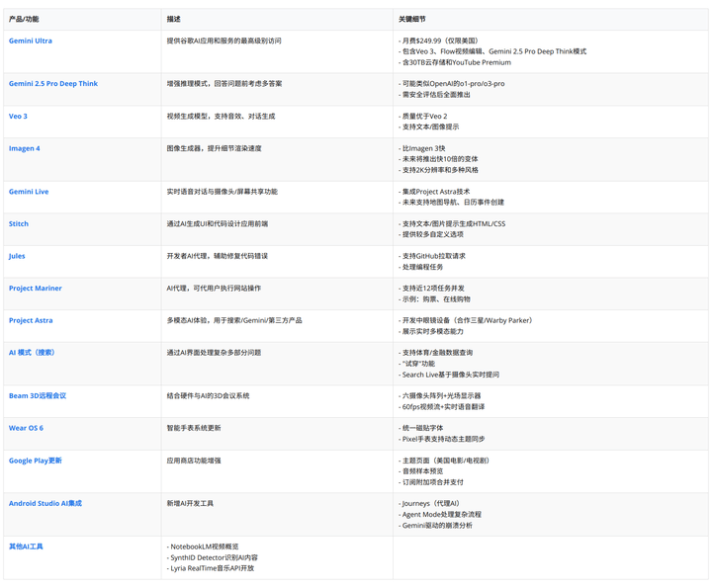Click the 处理编程任务 line

coord(421,267)
